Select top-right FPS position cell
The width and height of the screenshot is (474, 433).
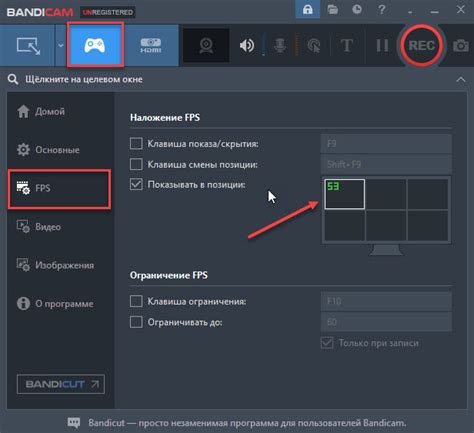point(428,194)
